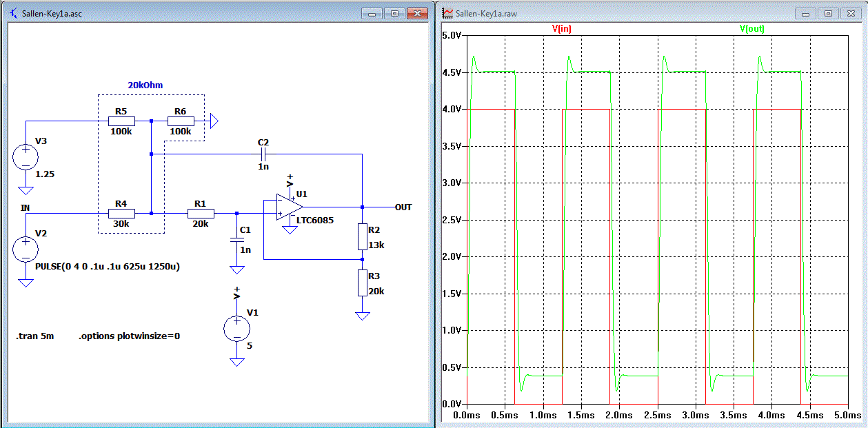Click the V(out) trace label

(751, 29)
